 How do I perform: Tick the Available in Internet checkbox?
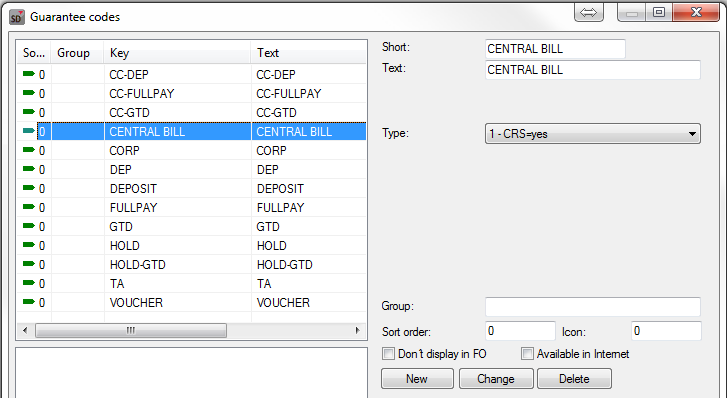click(x=527, y=353)
